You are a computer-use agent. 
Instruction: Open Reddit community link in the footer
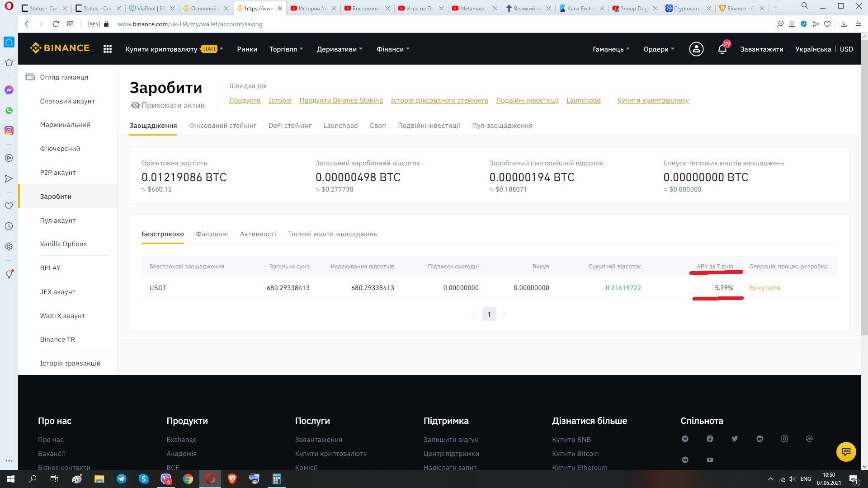click(759, 439)
